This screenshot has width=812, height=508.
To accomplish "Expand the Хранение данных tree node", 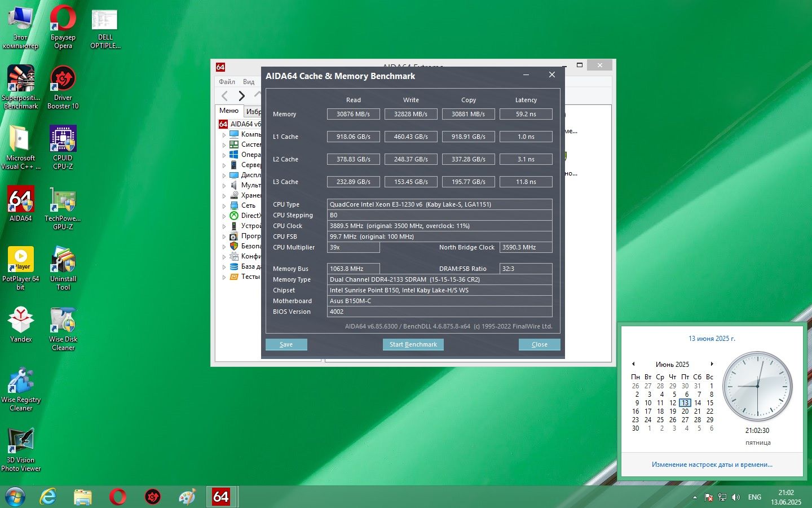I will [224, 196].
